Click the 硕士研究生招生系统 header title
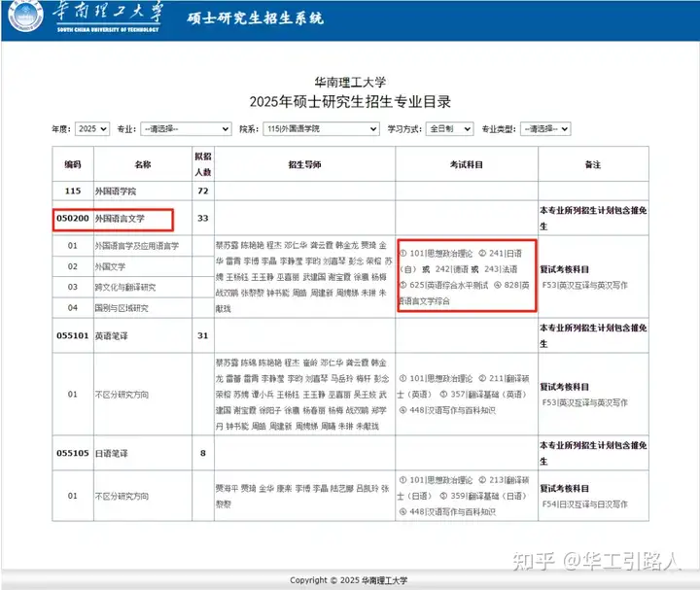 (x=256, y=18)
